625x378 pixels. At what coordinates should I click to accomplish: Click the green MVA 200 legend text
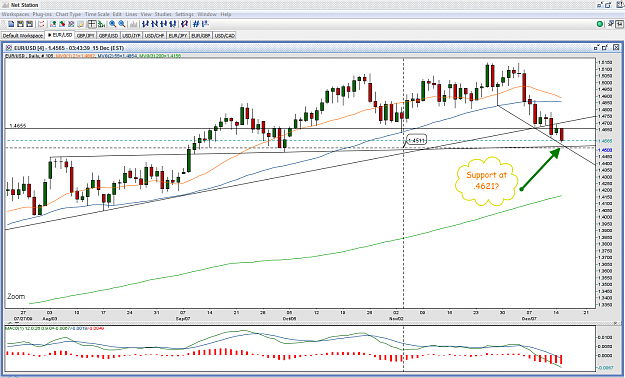(x=160, y=56)
